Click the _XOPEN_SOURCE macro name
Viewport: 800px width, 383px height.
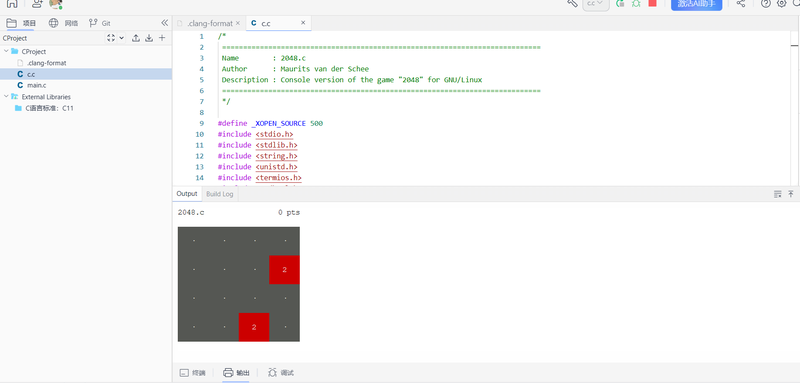pos(279,123)
